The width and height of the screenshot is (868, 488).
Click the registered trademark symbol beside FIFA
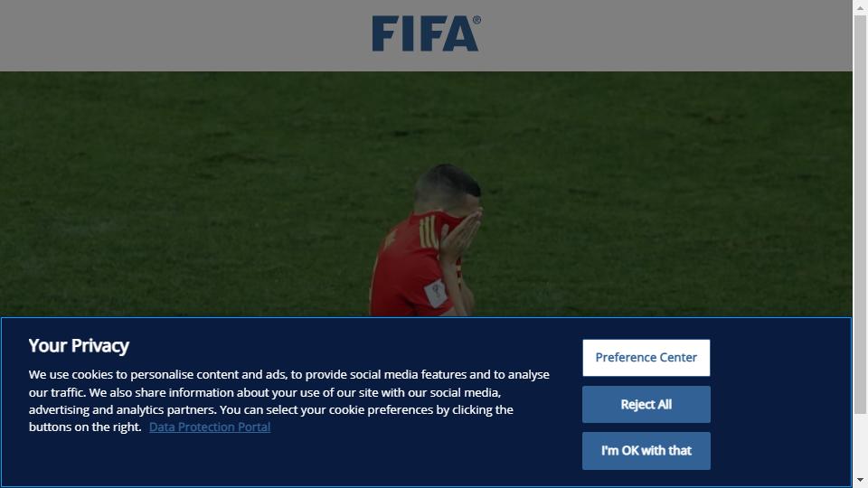(x=476, y=20)
